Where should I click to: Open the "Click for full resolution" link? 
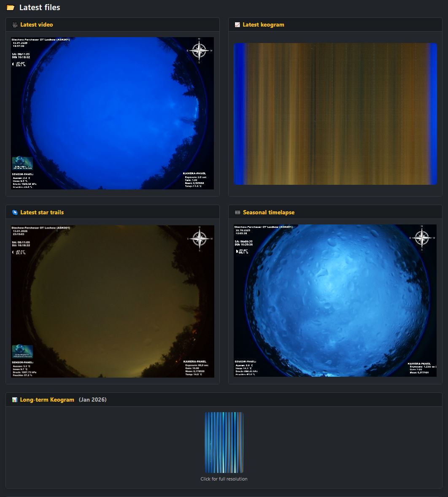pyautogui.click(x=224, y=479)
